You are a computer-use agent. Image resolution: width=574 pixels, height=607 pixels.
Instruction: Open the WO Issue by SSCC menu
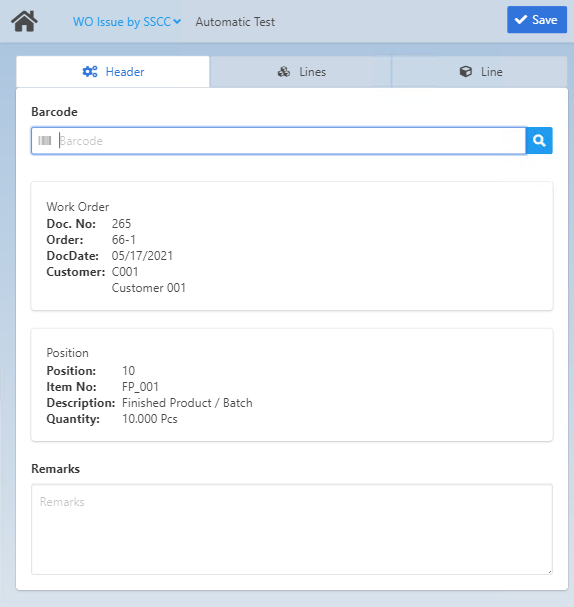pyautogui.click(x=127, y=22)
